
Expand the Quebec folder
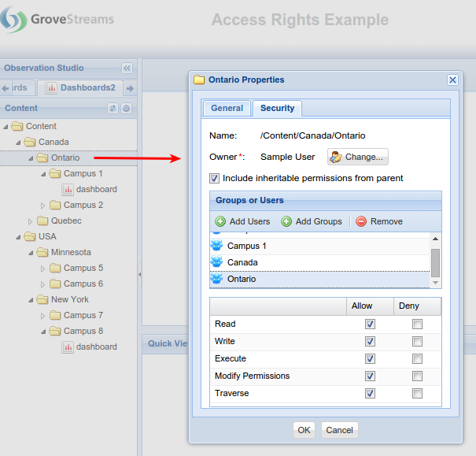tap(31, 221)
